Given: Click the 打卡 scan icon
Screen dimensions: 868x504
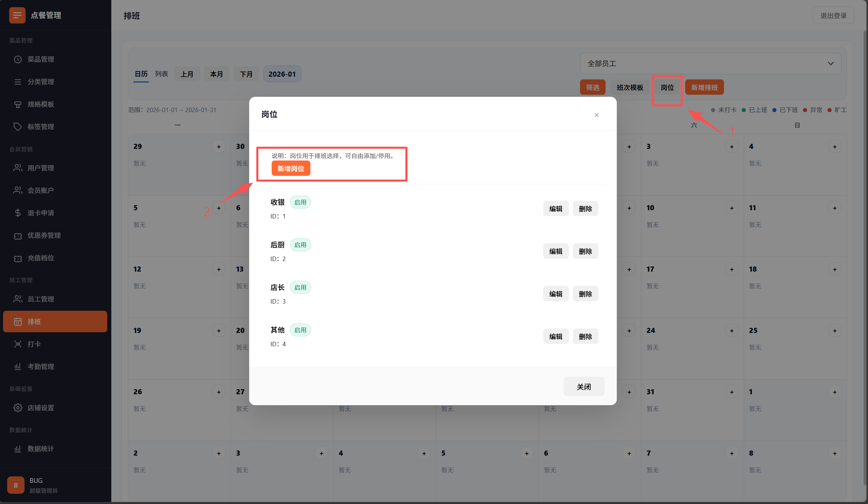Looking at the screenshot, I should coord(18,344).
